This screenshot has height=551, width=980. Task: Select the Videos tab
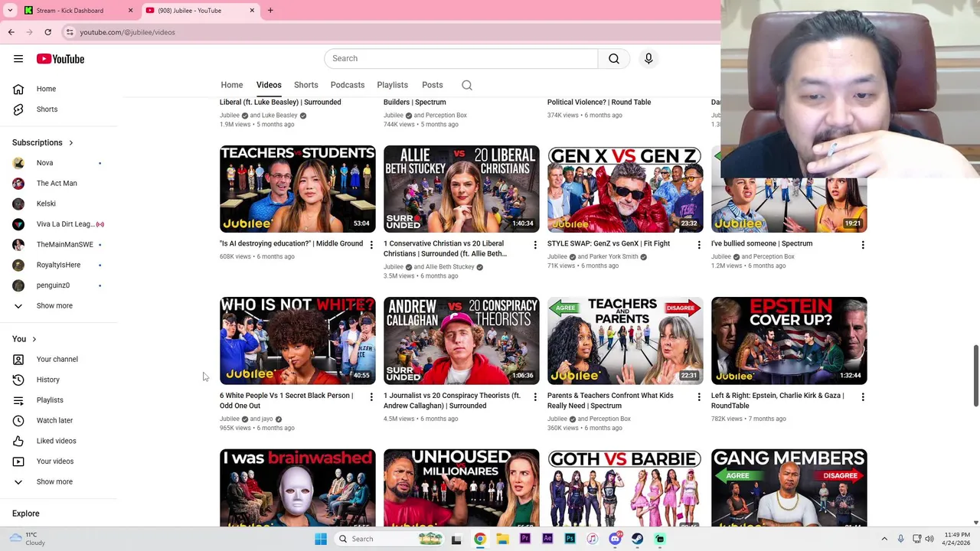(269, 85)
